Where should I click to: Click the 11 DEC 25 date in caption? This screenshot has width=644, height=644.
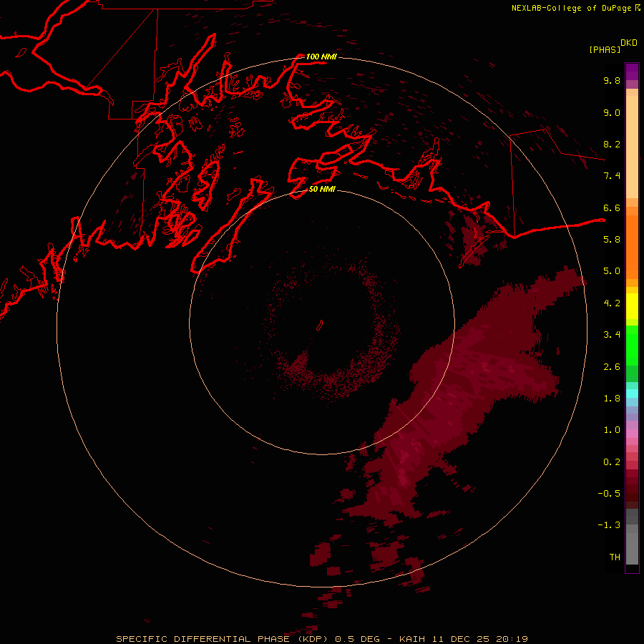[462, 639]
